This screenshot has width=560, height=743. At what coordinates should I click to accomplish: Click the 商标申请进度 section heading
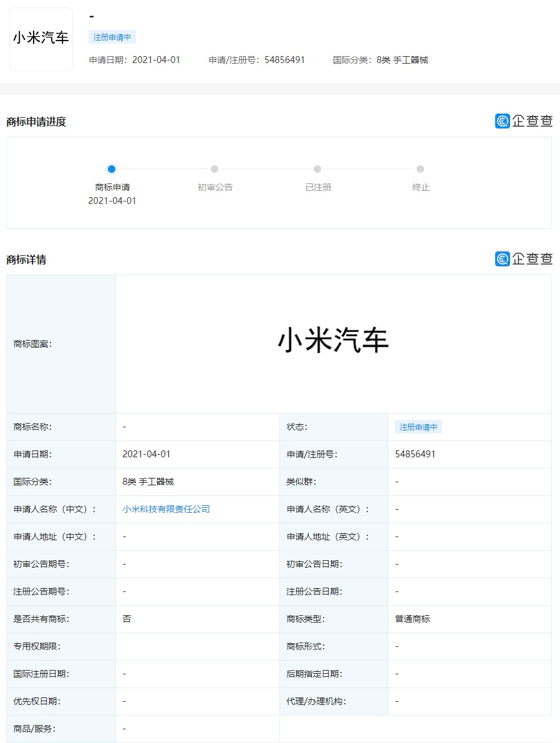(x=36, y=122)
